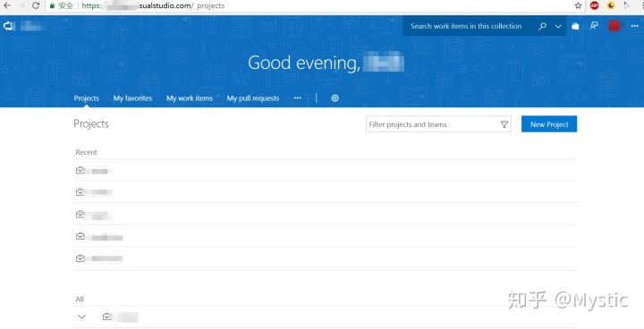Click the Filter projects and teams field
This screenshot has width=644, height=329.
438,124
